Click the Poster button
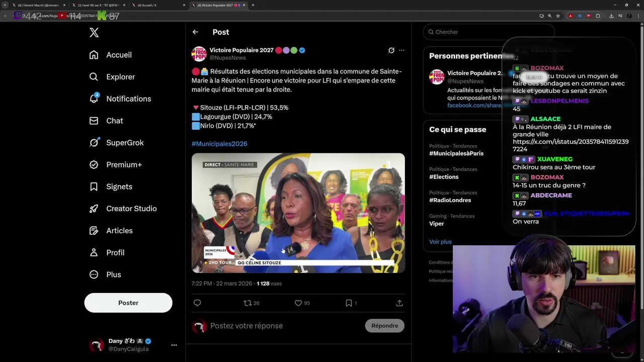 128,303
